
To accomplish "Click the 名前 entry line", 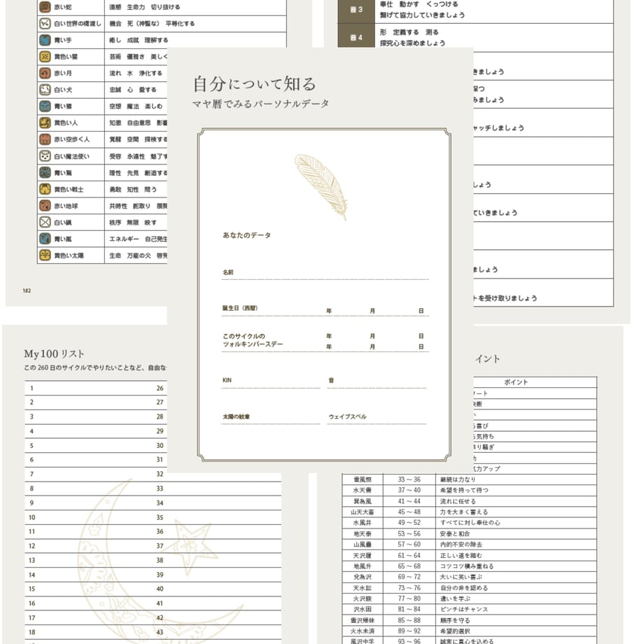I will click(325, 274).
